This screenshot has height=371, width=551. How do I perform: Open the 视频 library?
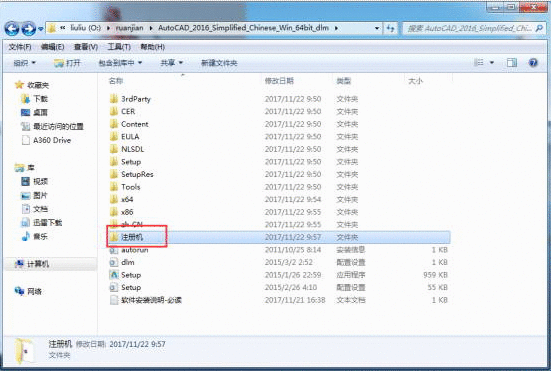coord(40,181)
